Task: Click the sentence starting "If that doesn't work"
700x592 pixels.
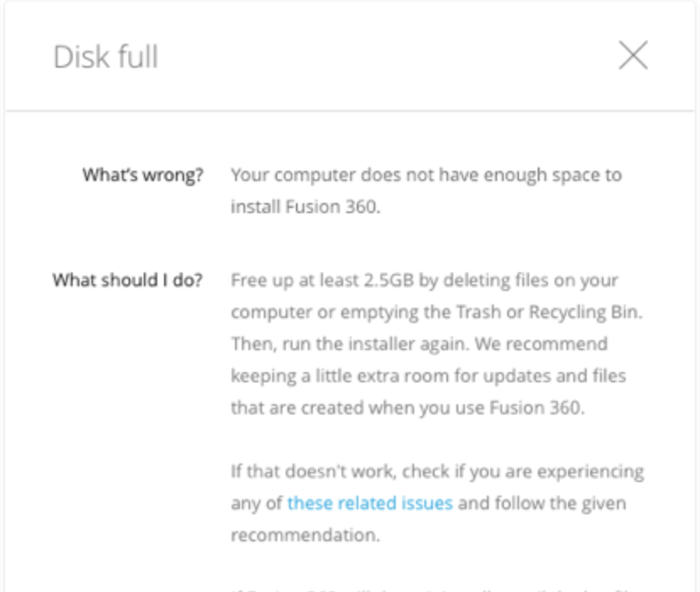Action: tap(436, 470)
